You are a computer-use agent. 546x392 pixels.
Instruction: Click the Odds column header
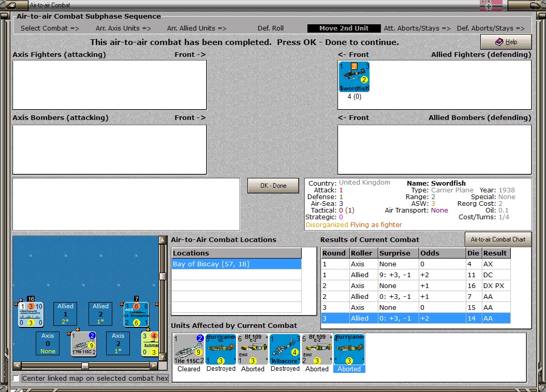442,253
